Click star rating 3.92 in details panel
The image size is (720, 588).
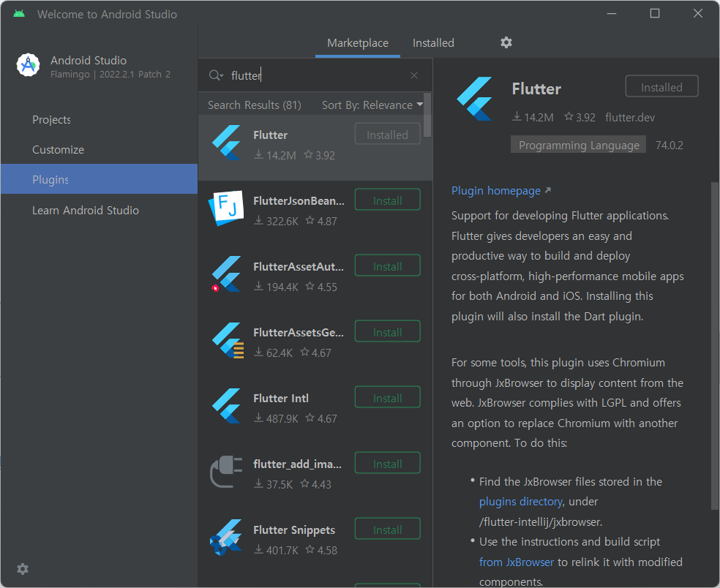(580, 118)
